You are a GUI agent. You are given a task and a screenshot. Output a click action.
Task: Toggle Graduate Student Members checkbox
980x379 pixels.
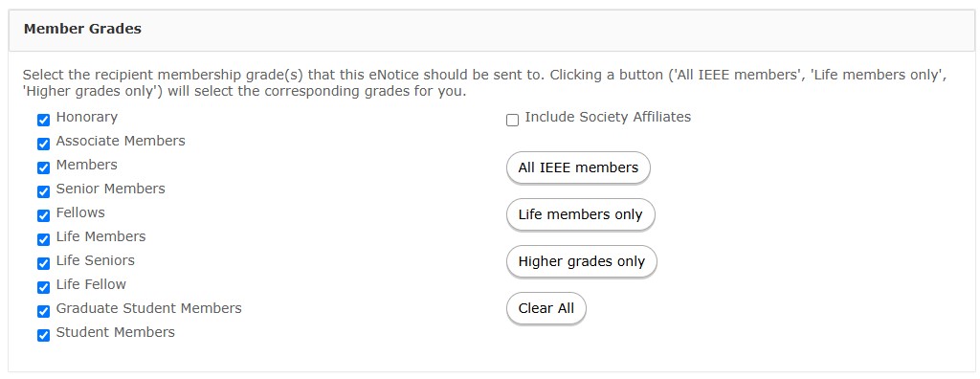coord(43,311)
